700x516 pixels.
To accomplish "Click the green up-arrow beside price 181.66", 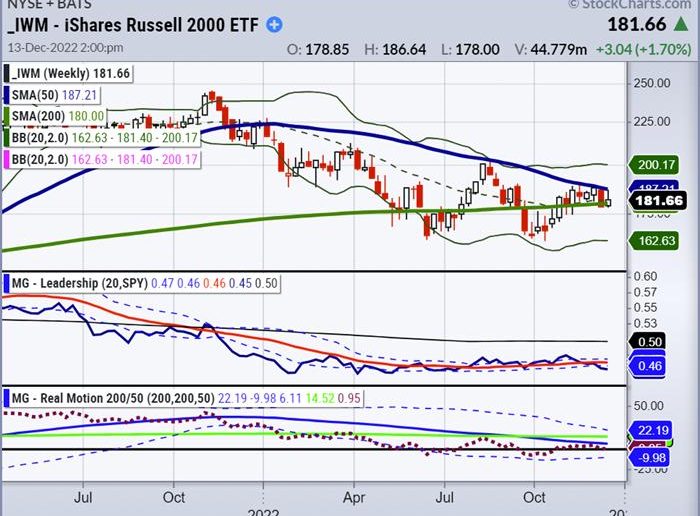I will [681, 24].
